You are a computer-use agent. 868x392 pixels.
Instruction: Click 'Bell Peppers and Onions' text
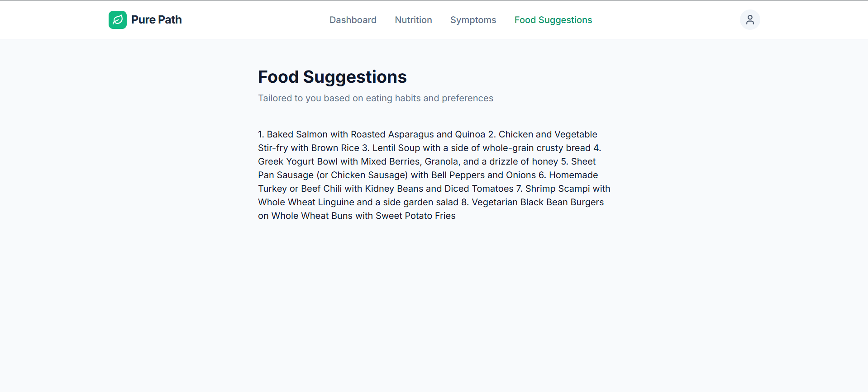pos(483,175)
